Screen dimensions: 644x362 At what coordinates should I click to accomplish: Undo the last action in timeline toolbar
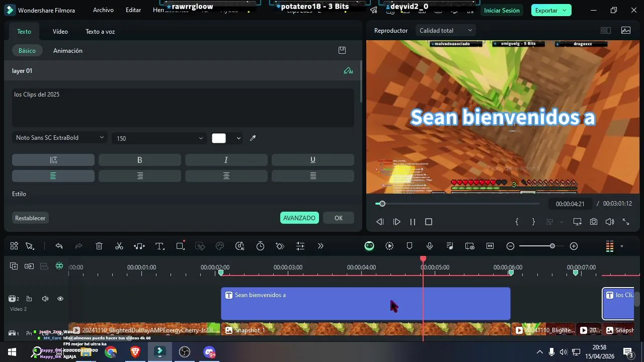pyautogui.click(x=59, y=246)
